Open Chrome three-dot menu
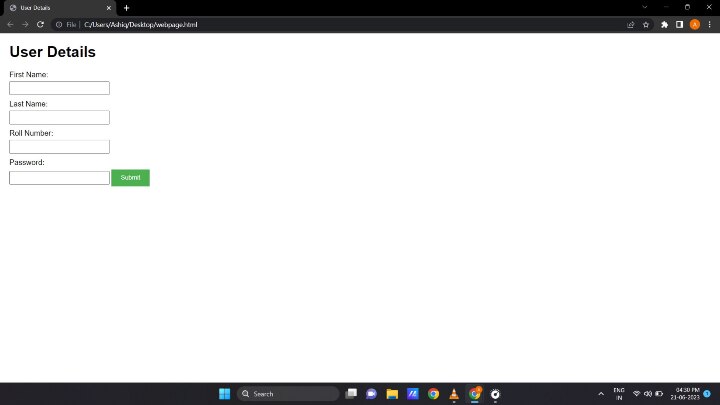Image resolution: width=720 pixels, height=405 pixels. point(709,25)
